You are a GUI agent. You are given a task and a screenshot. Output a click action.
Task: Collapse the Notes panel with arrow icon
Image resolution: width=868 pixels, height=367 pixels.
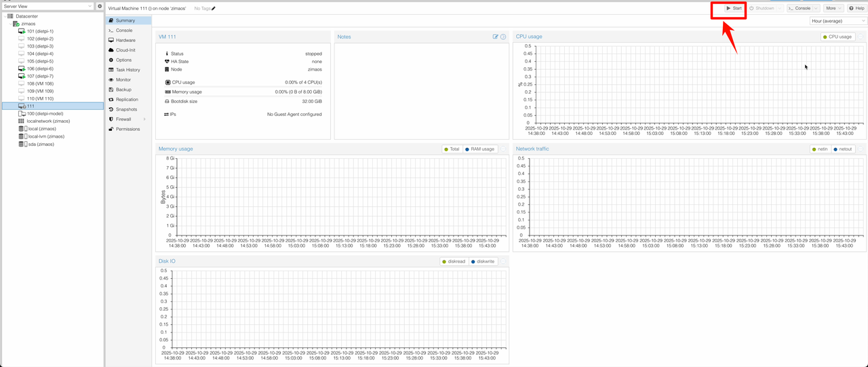(503, 37)
